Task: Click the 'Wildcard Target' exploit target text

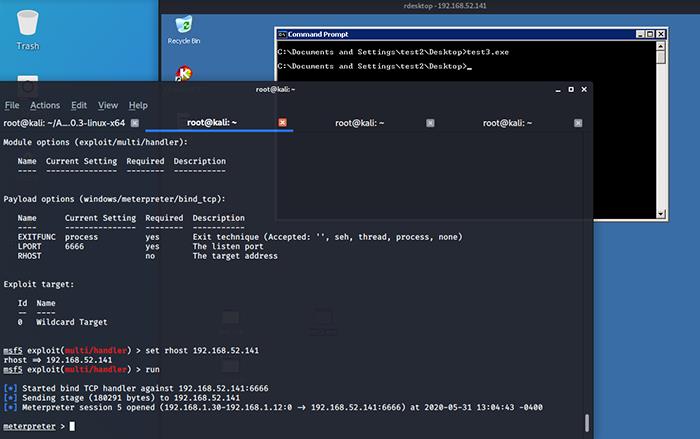Action: [x=71, y=322]
